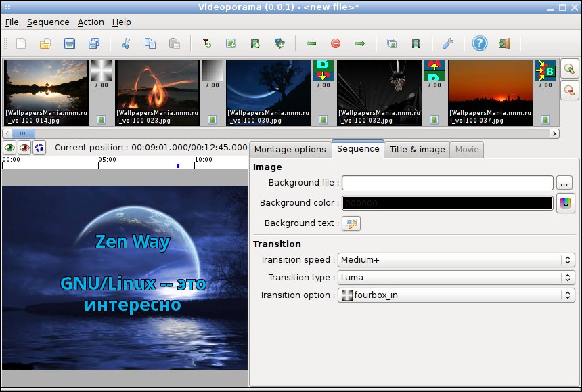Image resolution: width=582 pixels, height=392 pixels.
Task: Click the black background color field
Action: (447, 203)
